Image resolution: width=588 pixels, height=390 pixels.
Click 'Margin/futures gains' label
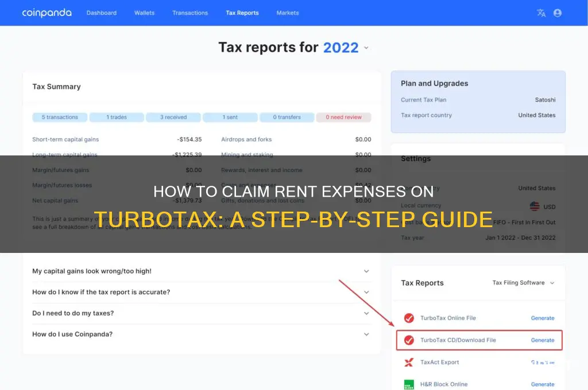[x=61, y=170]
